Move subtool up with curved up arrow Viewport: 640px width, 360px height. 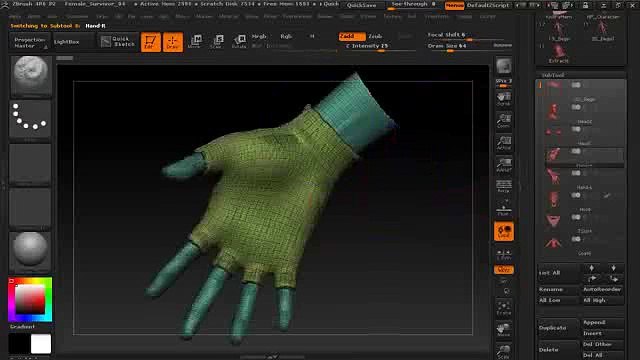tap(591, 278)
